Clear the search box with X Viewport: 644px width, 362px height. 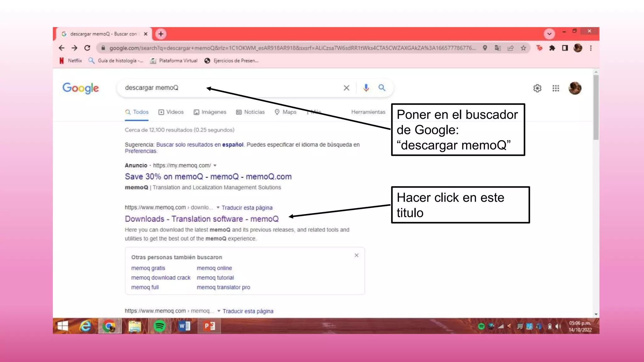[x=346, y=88]
